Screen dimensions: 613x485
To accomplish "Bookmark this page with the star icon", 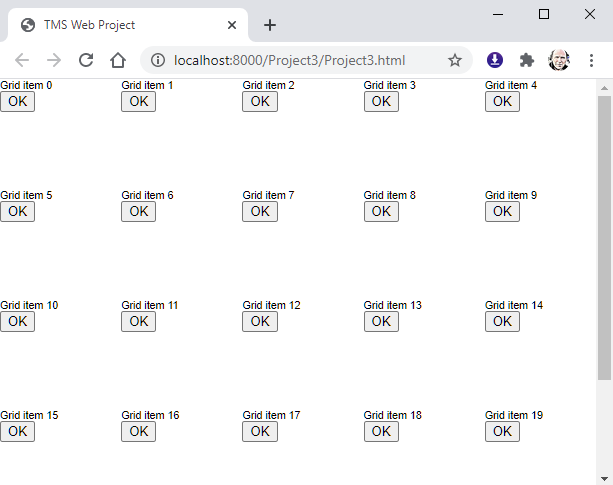I will coord(455,60).
